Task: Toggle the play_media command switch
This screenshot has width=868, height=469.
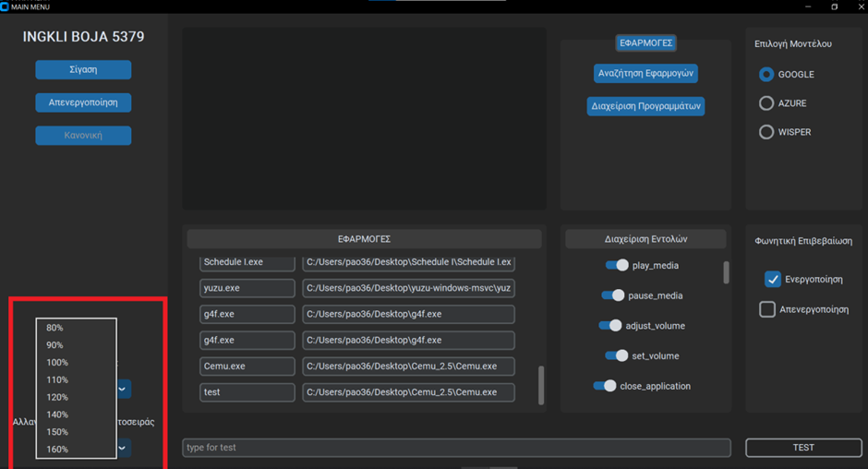Action: [x=617, y=265]
